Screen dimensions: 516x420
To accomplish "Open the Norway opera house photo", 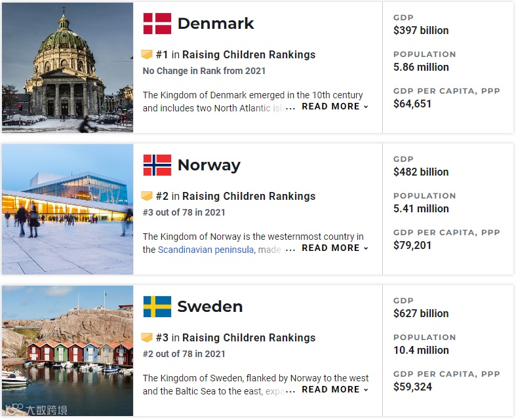I will point(68,209).
